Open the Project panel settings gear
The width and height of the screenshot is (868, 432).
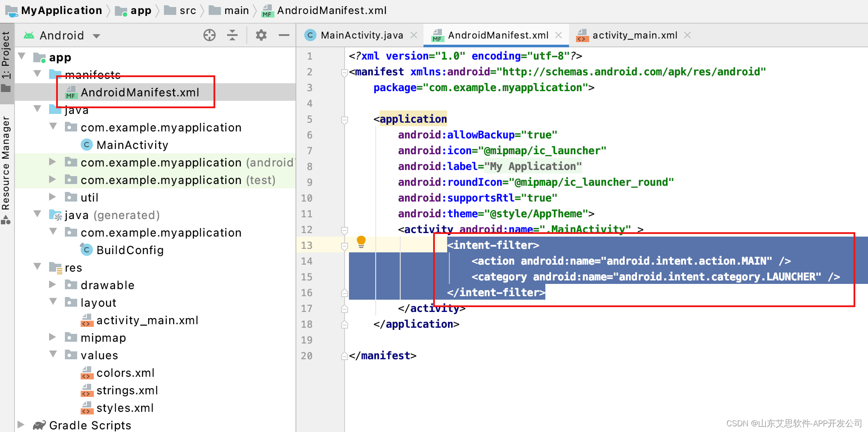[261, 35]
